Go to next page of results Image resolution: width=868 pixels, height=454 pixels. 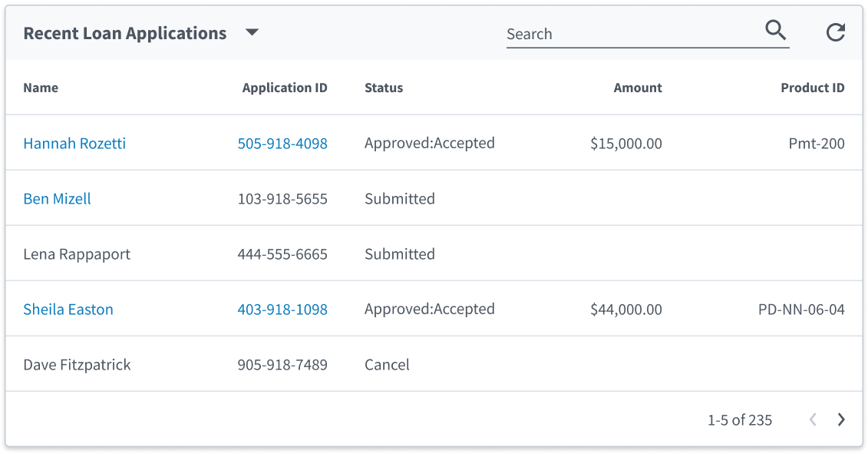tap(841, 419)
